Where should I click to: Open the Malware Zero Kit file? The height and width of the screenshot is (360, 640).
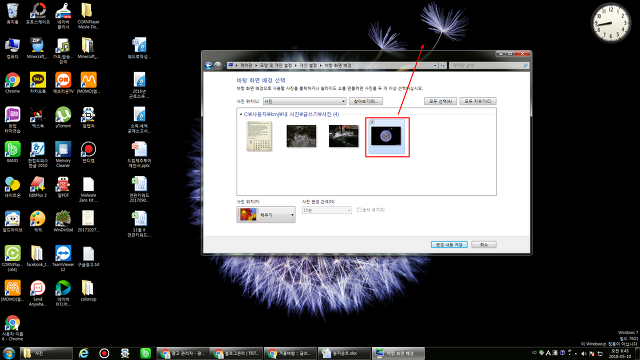[x=89, y=189]
